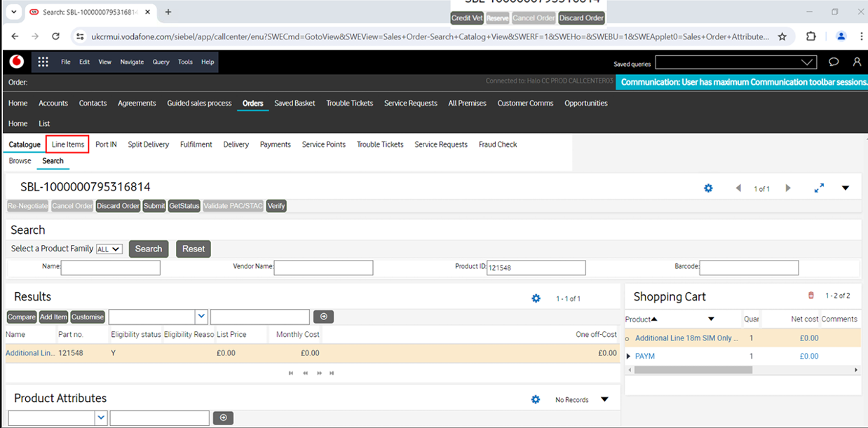Submit the order with Submit button
Image resolution: width=868 pixels, height=428 pixels.
point(154,206)
